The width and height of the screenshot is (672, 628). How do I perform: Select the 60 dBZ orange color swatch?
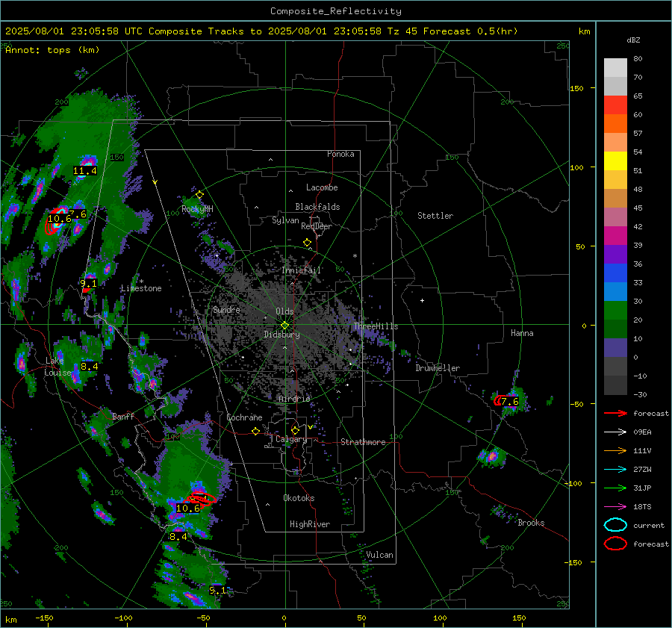tap(615, 123)
